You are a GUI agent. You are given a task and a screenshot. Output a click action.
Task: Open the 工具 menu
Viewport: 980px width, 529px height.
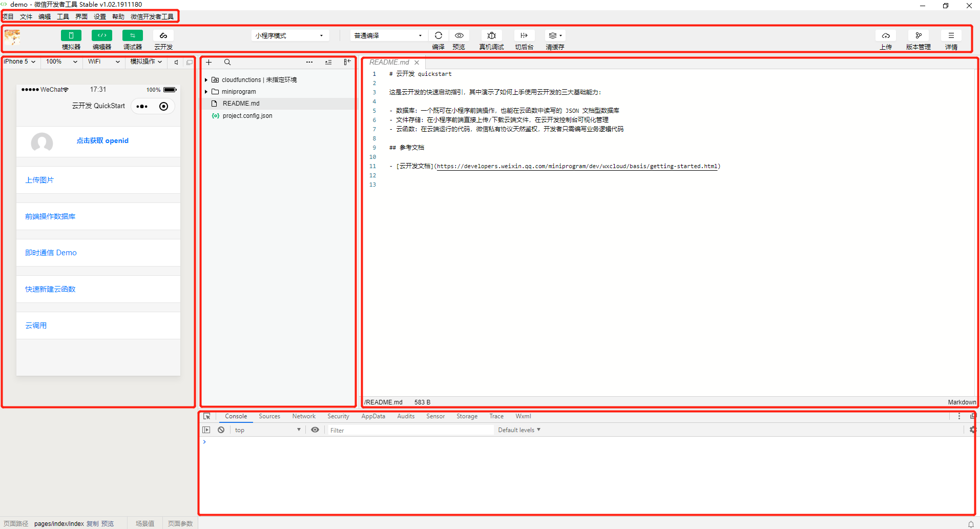click(x=63, y=17)
